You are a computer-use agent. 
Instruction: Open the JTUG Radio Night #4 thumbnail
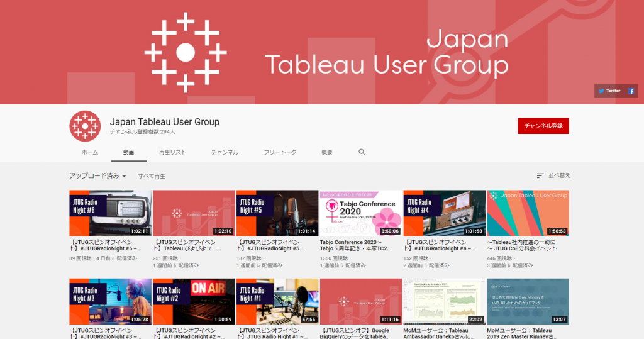445,213
